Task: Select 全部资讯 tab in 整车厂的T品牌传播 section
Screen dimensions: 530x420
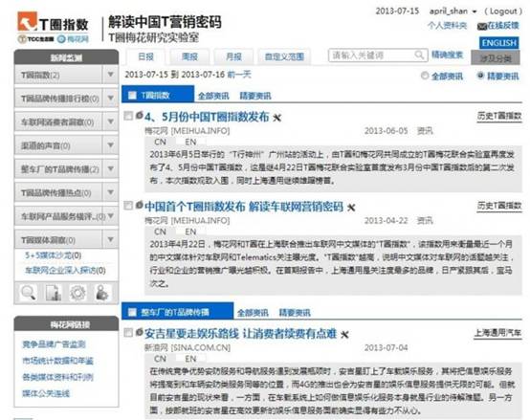Action: (253, 313)
